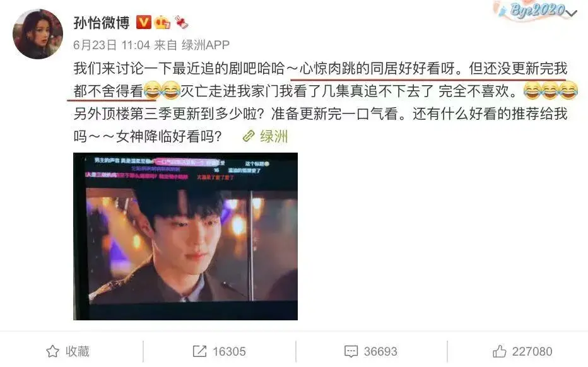Click the orange V verification badge
The height and width of the screenshot is (367, 588).
click(x=143, y=23)
